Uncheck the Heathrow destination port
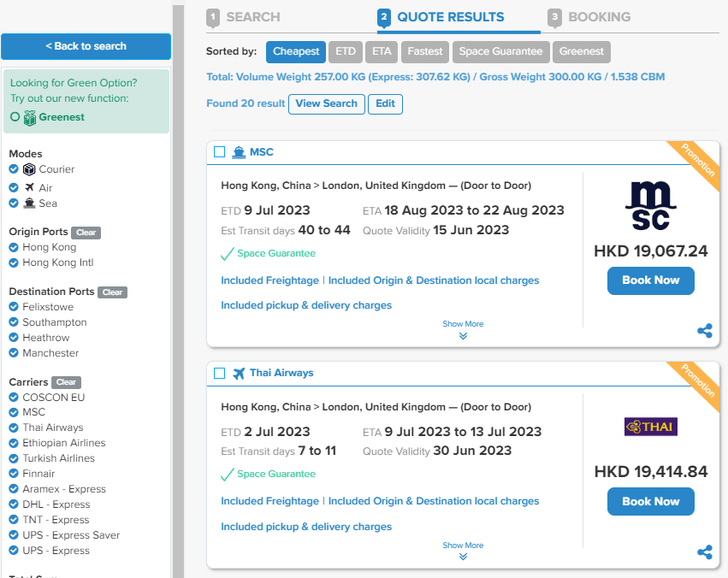The height and width of the screenshot is (578, 728). [x=14, y=337]
